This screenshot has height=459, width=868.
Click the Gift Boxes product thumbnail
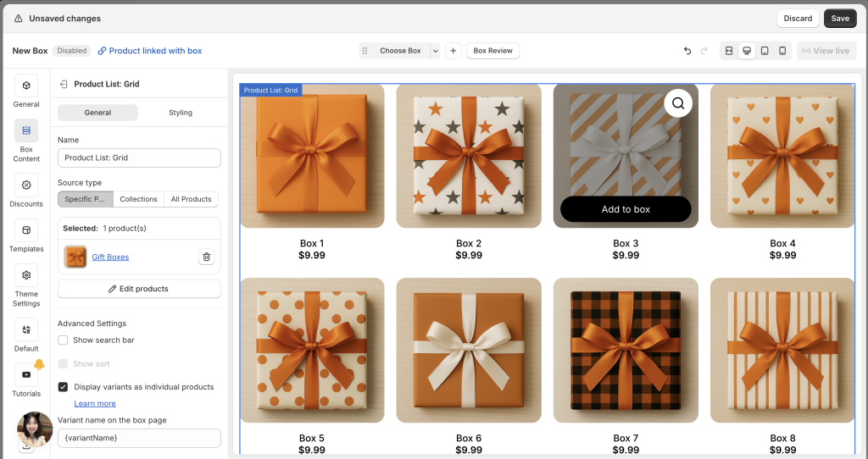coord(75,257)
